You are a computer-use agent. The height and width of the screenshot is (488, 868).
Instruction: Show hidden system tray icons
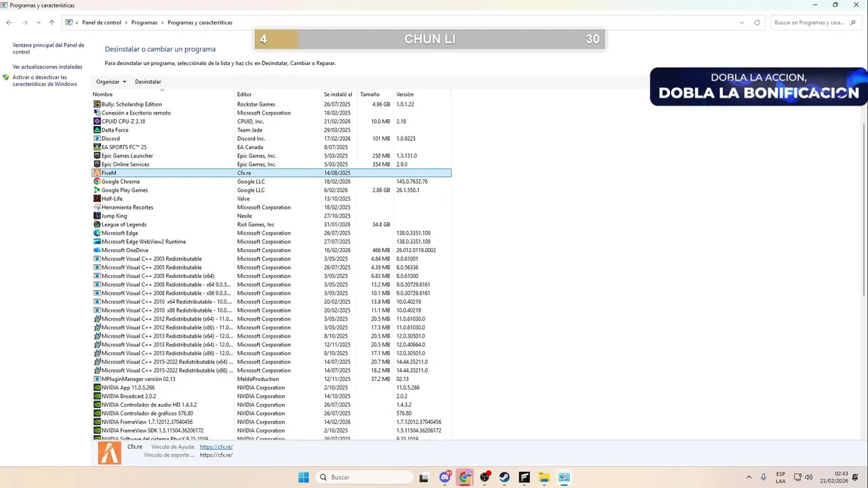tap(749, 477)
